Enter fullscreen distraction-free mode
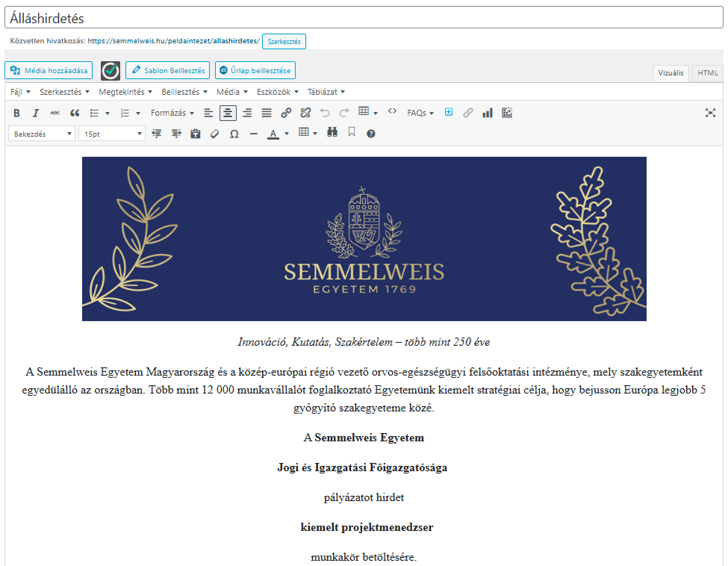Image resolution: width=728 pixels, height=566 pixels. (710, 113)
